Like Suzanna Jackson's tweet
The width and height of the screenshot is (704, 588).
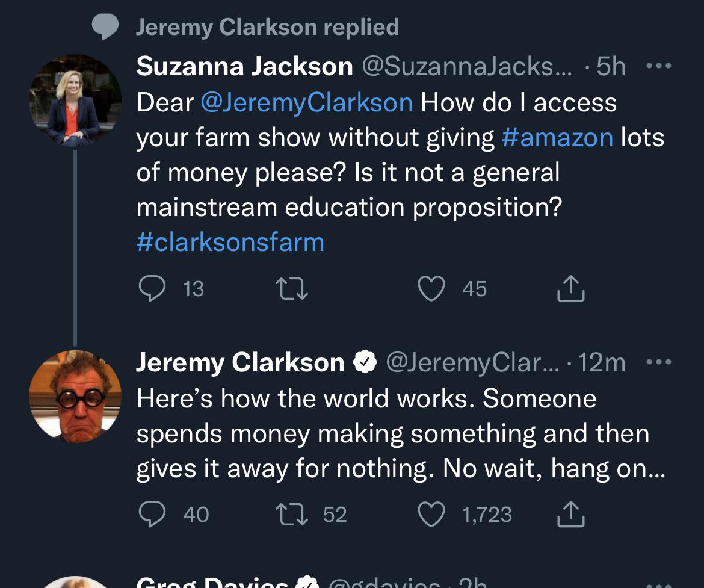pos(431,288)
